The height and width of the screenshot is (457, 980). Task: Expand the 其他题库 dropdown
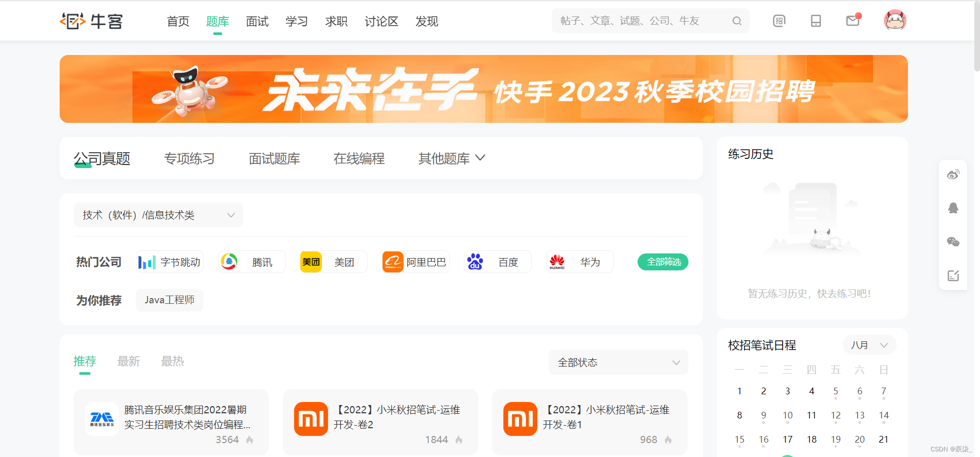(452, 158)
